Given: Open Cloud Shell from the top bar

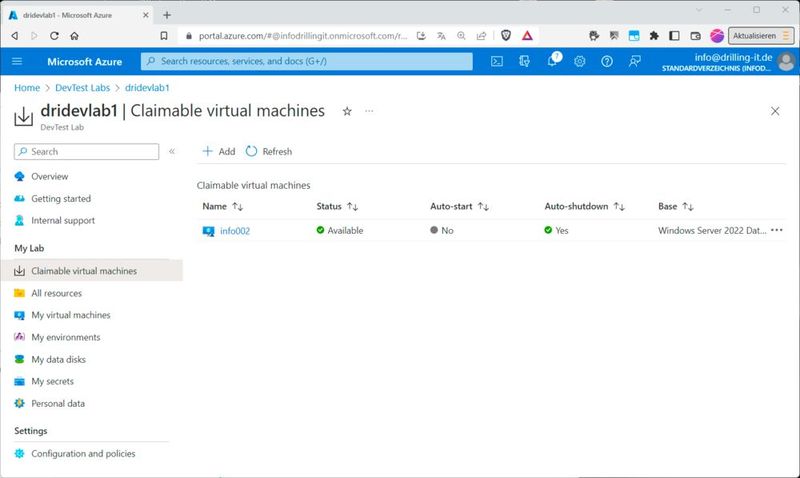Looking at the screenshot, I should coord(496,61).
